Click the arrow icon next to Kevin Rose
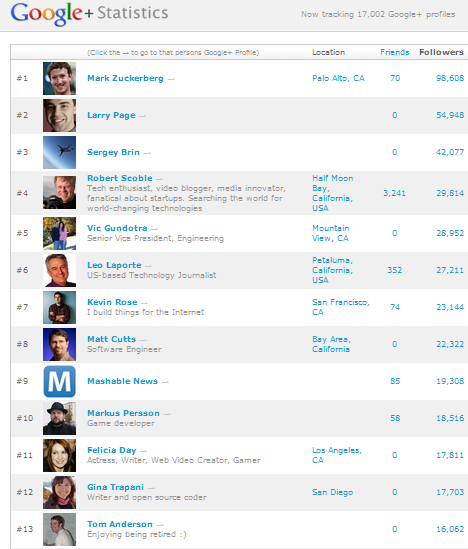Image resolution: width=468 pixels, height=549 pixels. 144,303
